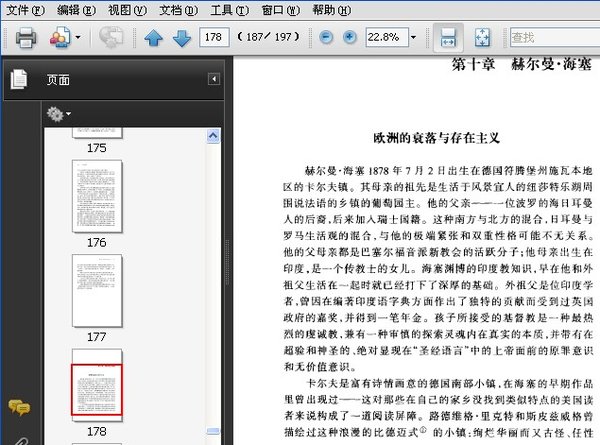This screenshot has width=600, height=445.
Task: Select the fit full page icon
Action: pyautogui.click(x=482, y=37)
